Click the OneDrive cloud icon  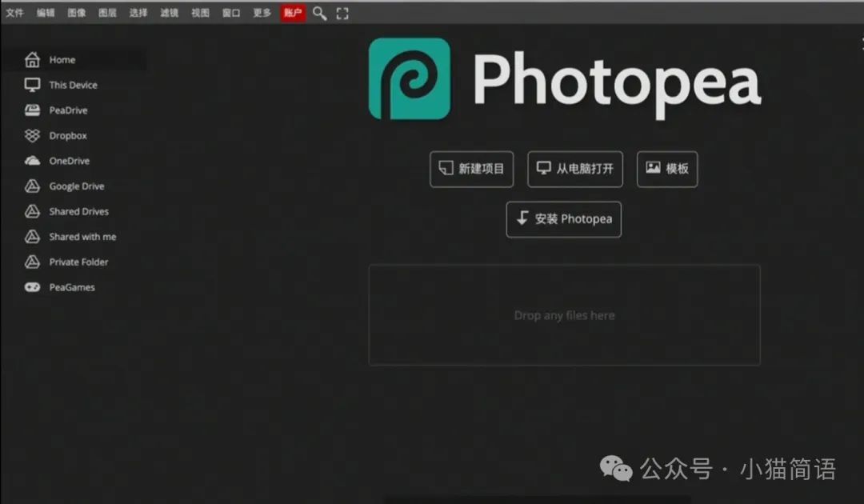[33, 161]
